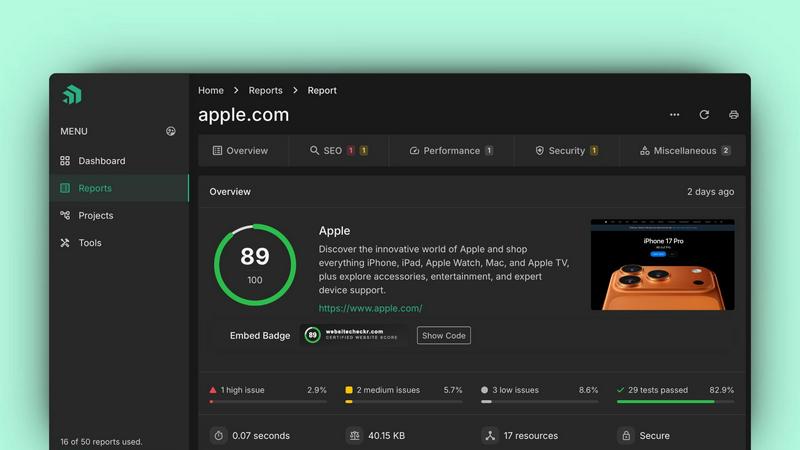Click the green tests passed checkmark

coord(620,390)
